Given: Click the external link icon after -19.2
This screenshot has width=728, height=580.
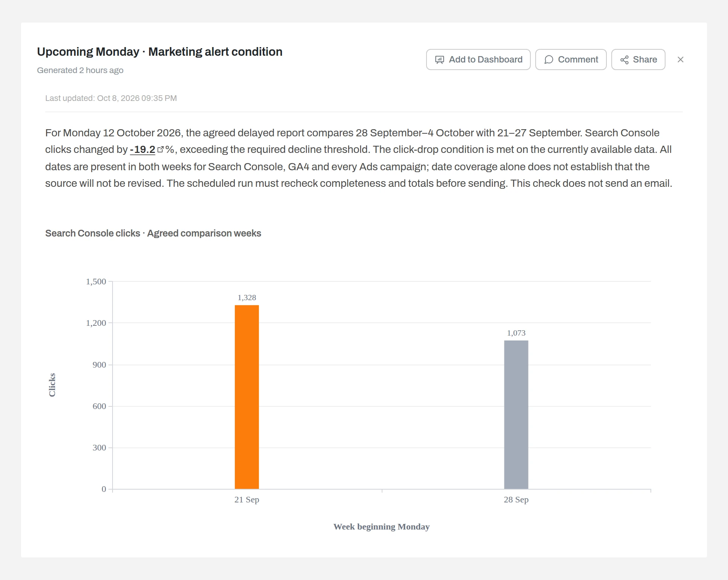Looking at the screenshot, I should click(160, 149).
